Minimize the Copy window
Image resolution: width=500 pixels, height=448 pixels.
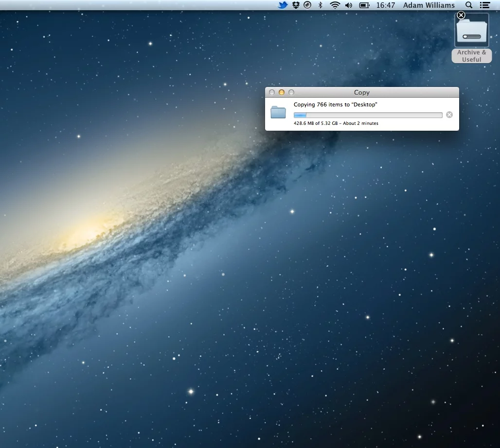(281, 92)
